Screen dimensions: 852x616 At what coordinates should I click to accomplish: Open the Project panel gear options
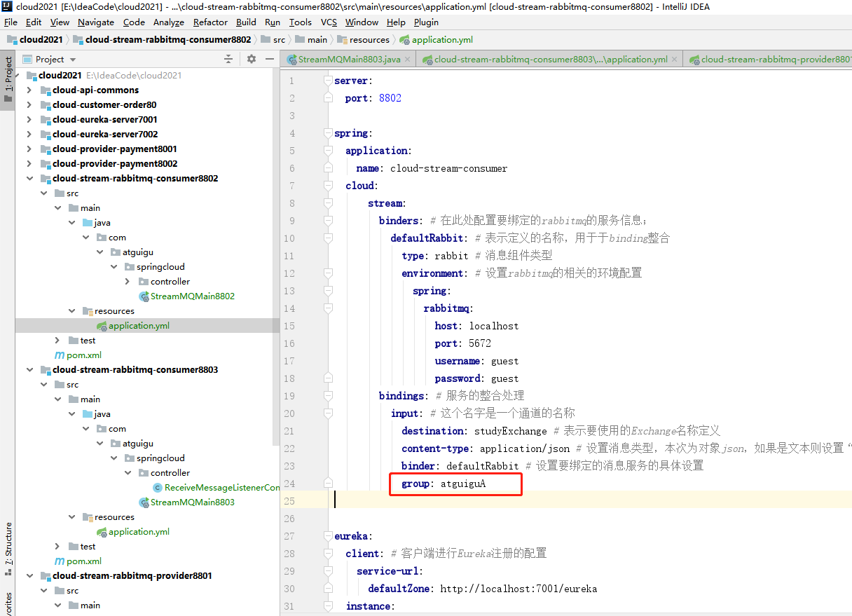pos(252,60)
